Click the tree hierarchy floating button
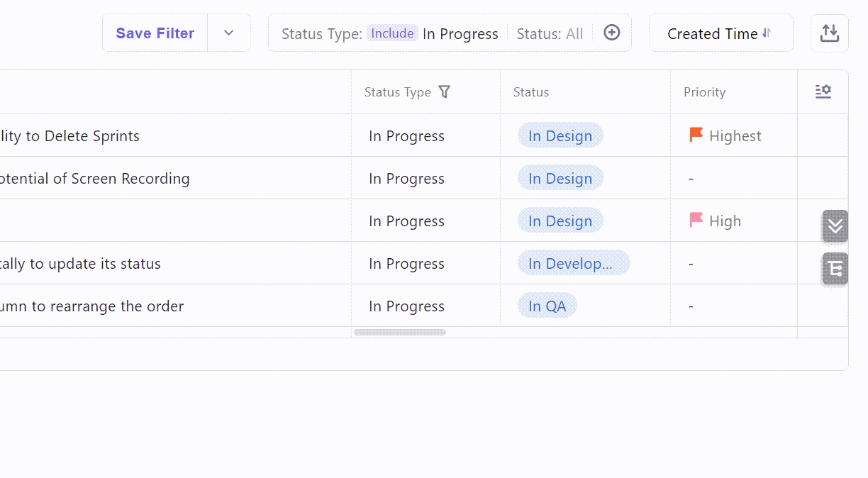 tap(835, 269)
